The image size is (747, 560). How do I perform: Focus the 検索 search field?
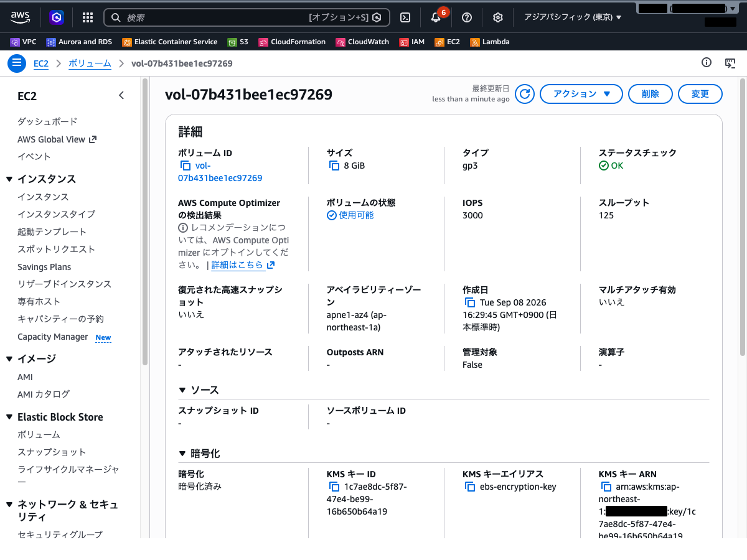tap(247, 17)
